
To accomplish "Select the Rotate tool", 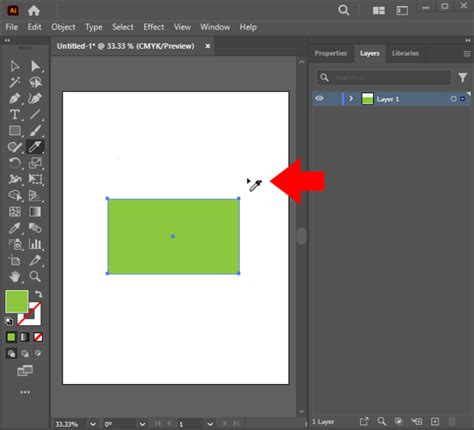I will point(14,163).
